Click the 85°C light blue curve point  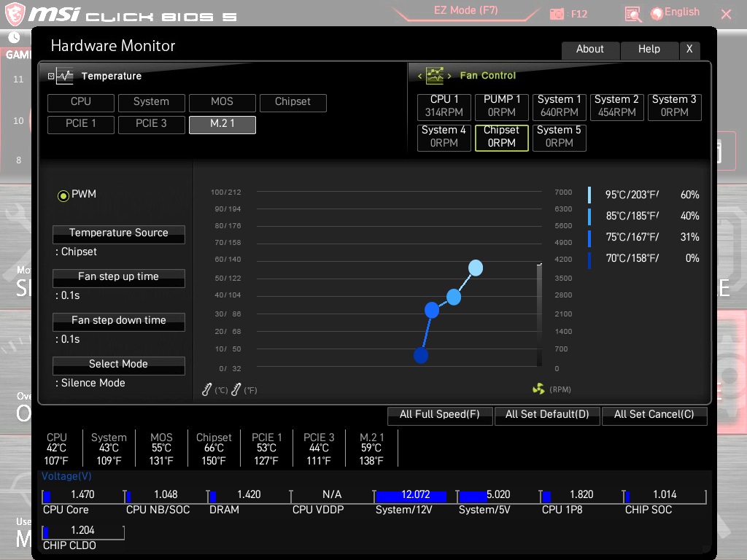point(454,297)
